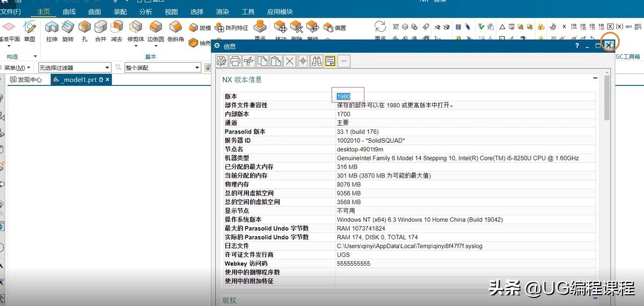The image size is (644, 306).
Task: Click the 8076 MB physical memory value
Action: pyautogui.click(x=349, y=184)
